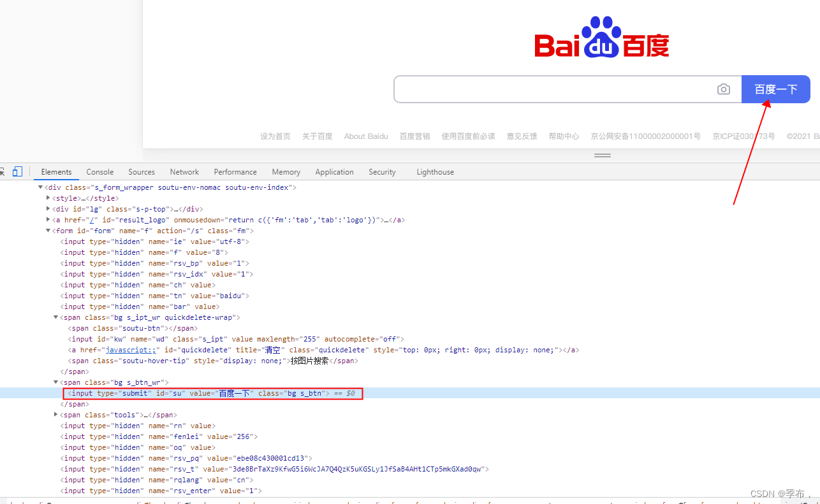Open the Performance tab
This screenshot has width=820, height=504.
[235, 172]
